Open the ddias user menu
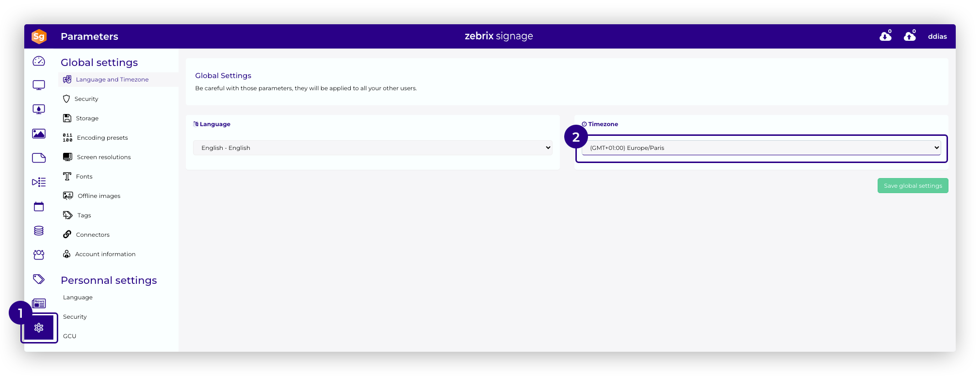980x376 pixels. tap(937, 36)
